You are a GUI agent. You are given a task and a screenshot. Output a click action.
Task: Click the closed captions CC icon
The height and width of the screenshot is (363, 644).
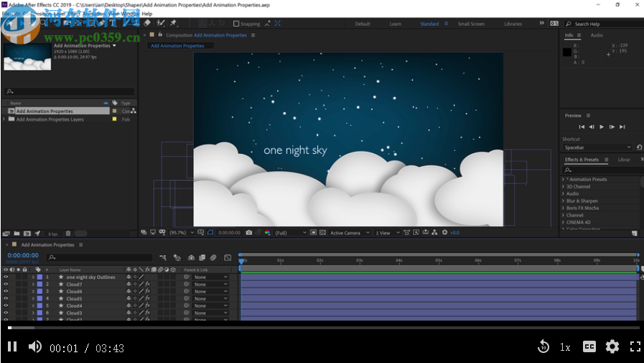pyautogui.click(x=589, y=346)
